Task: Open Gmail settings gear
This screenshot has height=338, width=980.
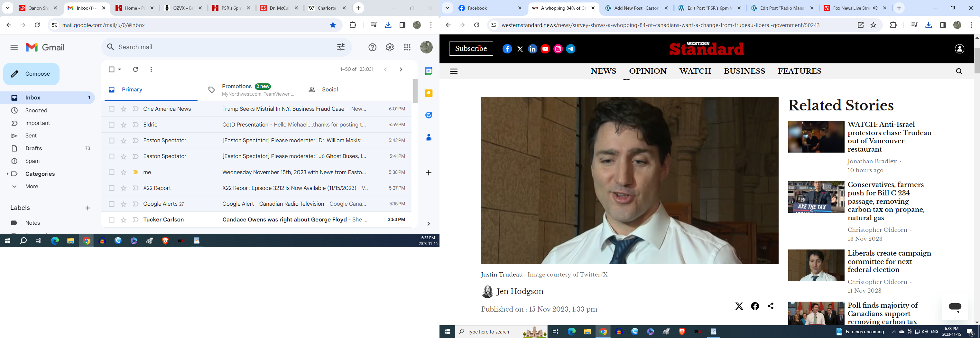Action: point(390,47)
